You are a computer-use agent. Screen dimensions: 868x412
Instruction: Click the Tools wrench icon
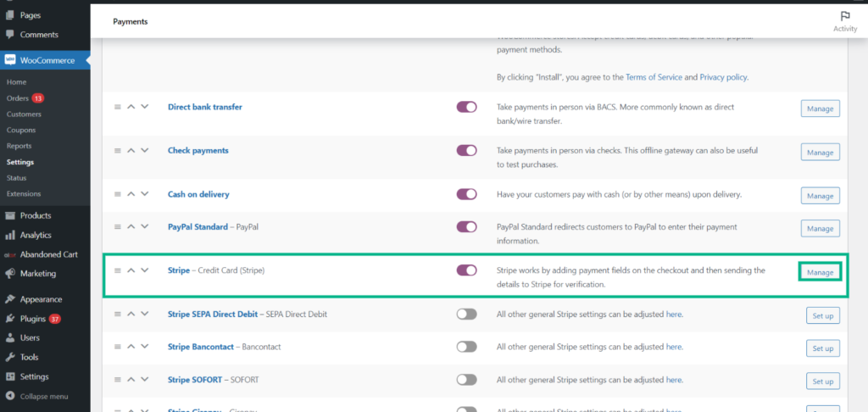coord(10,357)
